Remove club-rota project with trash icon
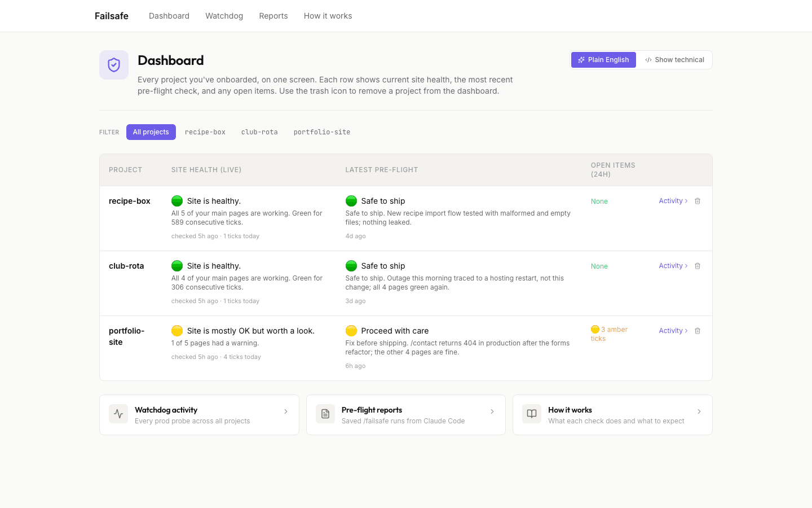 coord(698,266)
